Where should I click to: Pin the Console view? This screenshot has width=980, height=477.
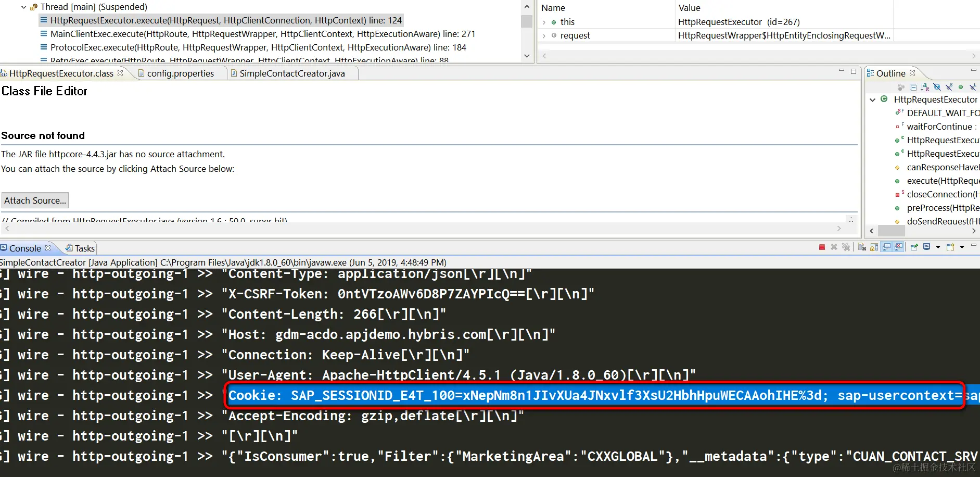click(914, 247)
